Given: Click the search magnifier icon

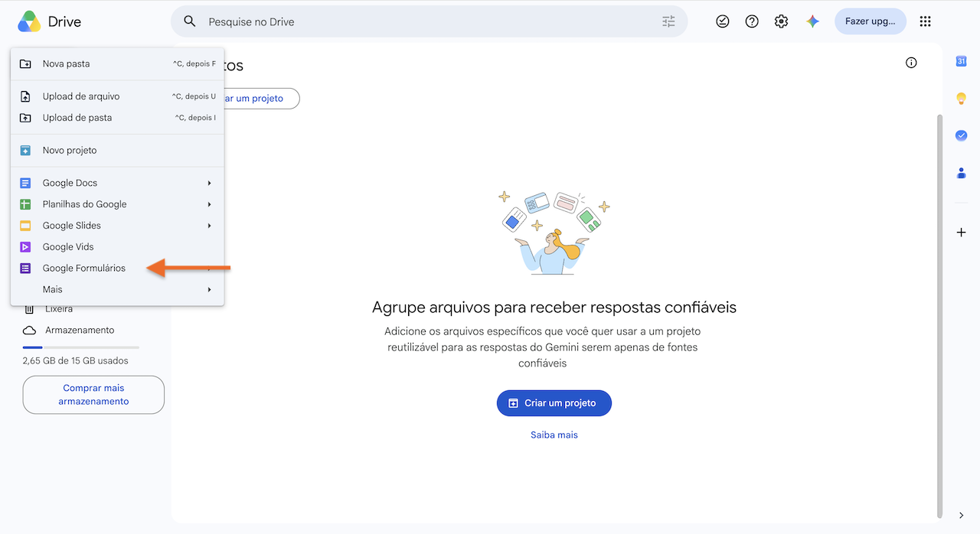Looking at the screenshot, I should point(190,21).
